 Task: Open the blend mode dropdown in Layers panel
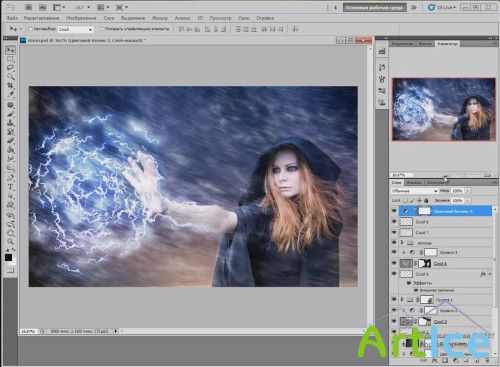point(414,191)
